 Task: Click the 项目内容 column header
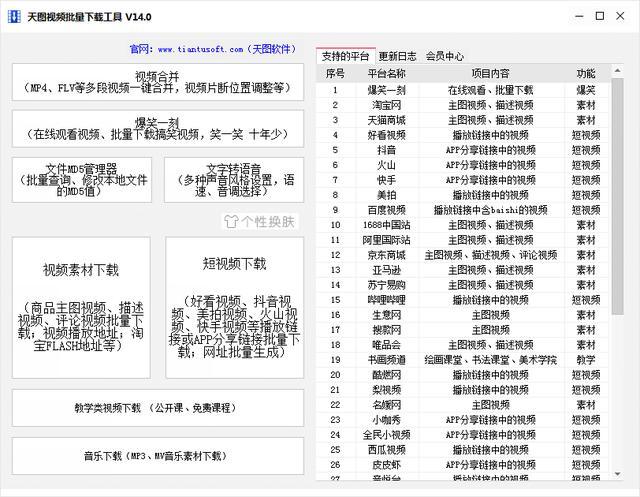coord(491,73)
